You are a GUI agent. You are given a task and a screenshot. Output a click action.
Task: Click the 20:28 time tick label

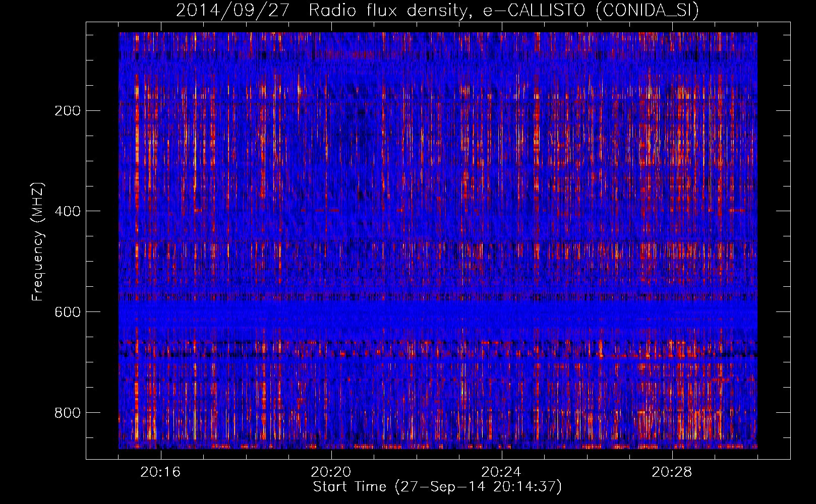[672, 472]
